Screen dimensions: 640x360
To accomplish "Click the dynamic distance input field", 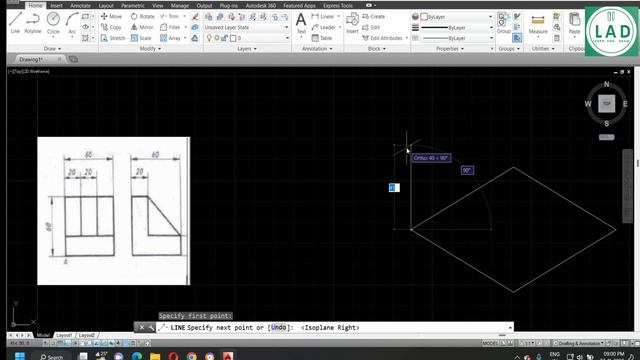I will pyautogui.click(x=394, y=187).
